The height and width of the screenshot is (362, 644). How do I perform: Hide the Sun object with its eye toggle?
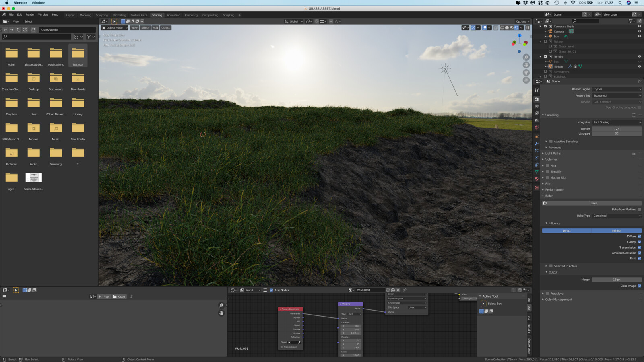(640, 36)
